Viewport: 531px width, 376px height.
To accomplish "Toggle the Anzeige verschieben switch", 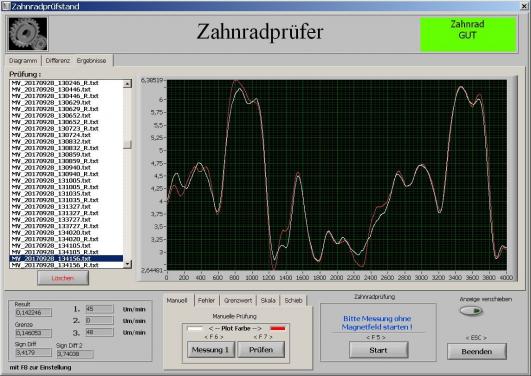I will pyautogui.click(x=471, y=311).
